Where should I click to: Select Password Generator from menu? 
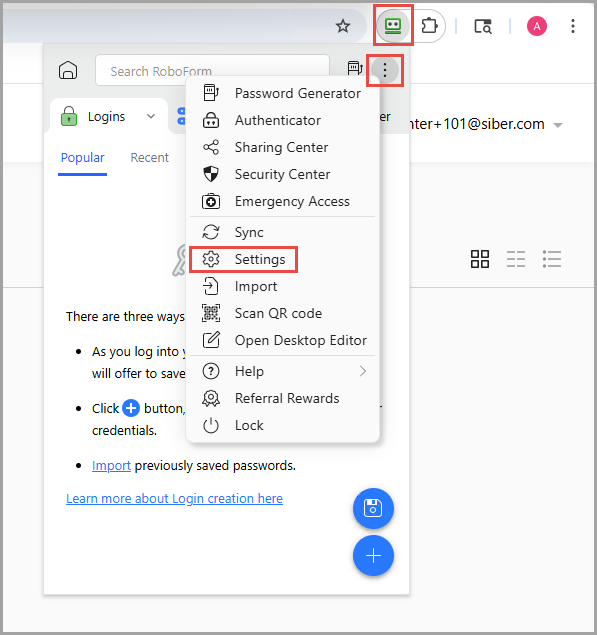point(283,93)
